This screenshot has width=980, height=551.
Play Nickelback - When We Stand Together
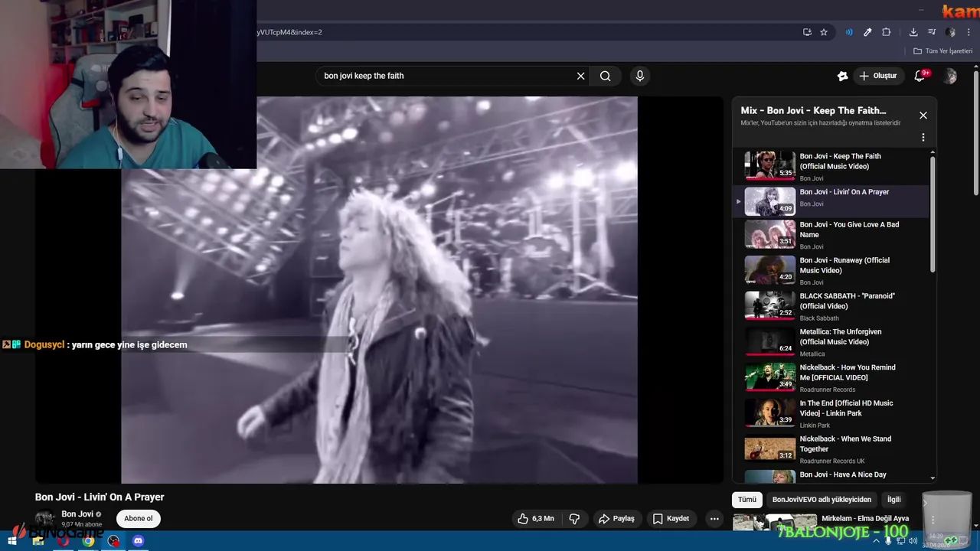(x=831, y=449)
